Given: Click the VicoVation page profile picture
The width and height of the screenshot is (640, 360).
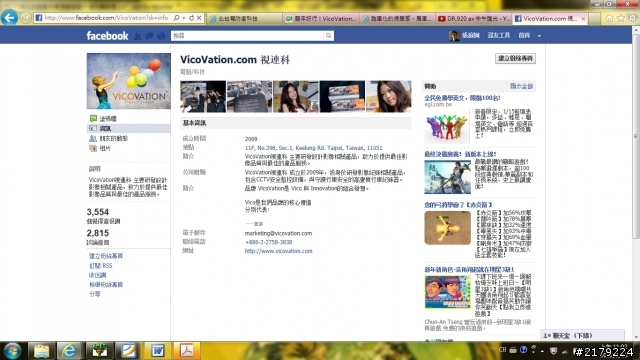Looking at the screenshot, I should tap(129, 81).
